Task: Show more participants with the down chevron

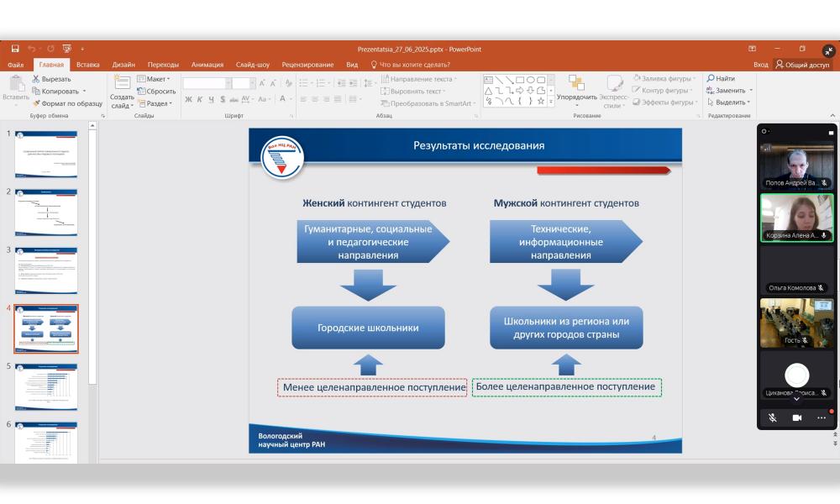Action: click(x=796, y=399)
